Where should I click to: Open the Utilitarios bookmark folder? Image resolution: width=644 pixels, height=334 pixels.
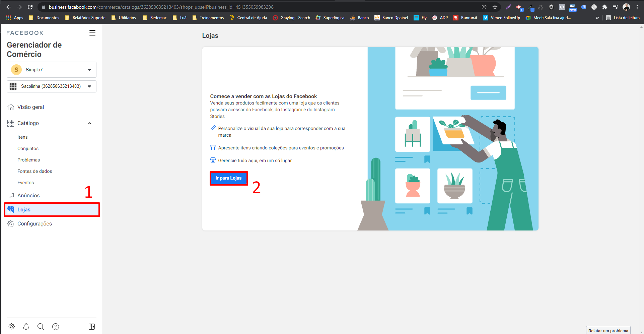[x=124, y=18]
